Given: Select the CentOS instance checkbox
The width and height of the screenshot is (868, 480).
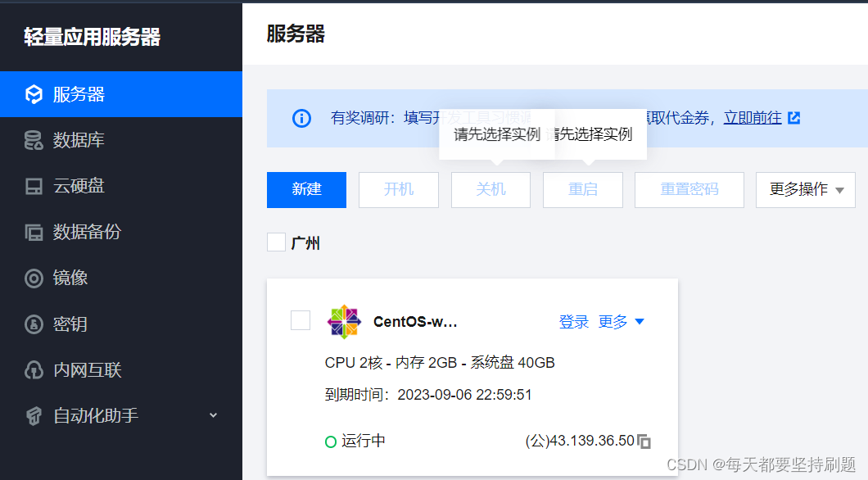Looking at the screenshot, I should [301, 320].
